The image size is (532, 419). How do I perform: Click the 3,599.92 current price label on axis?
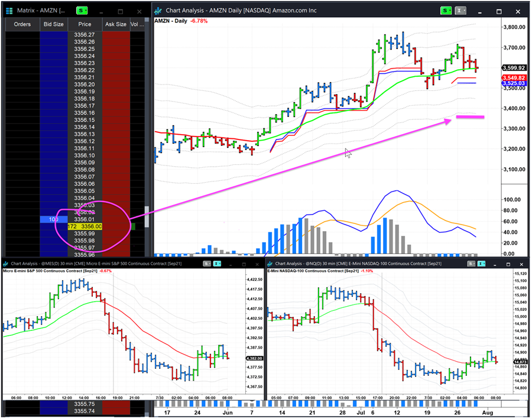coord(514,67)
